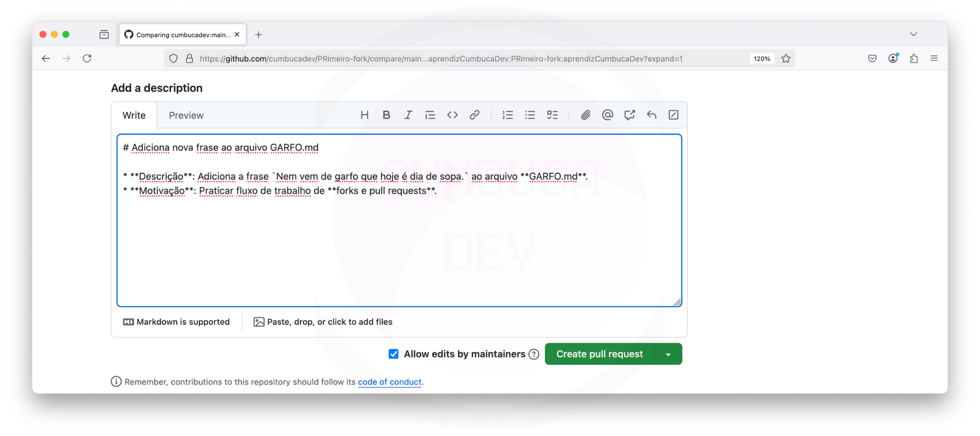Open the code of conduct link
980x436 pixels.
(390, 382)
